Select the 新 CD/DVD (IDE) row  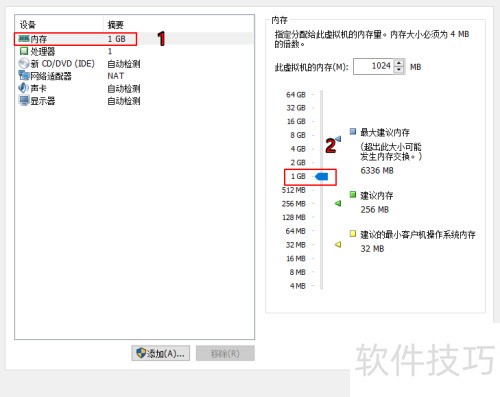click(x=134, y=64)
